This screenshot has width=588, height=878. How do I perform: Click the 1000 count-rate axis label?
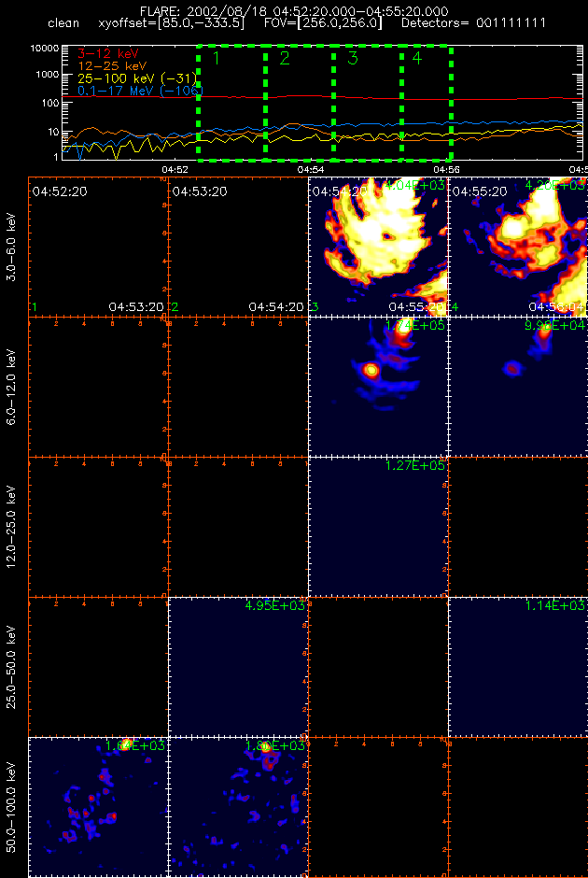(47, 75)
